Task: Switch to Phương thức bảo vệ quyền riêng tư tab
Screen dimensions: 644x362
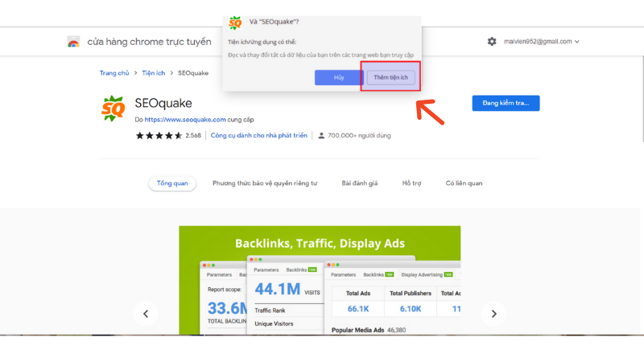Action: coord(265,183)
